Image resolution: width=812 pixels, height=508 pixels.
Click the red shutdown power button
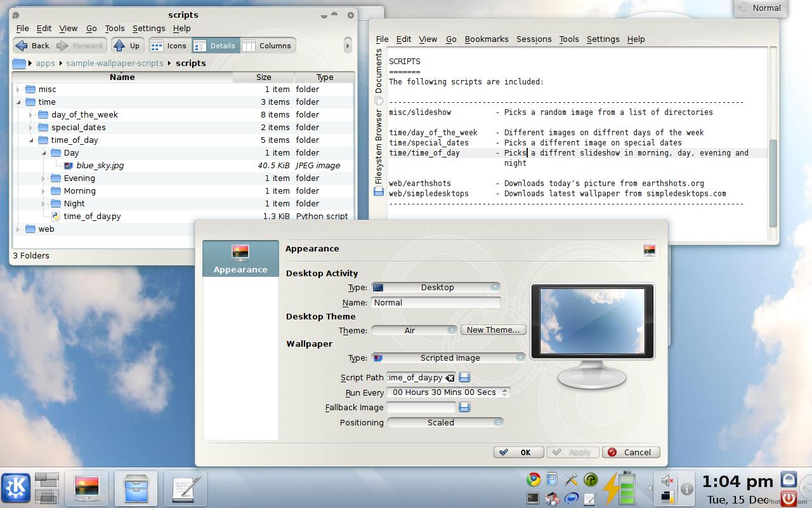pos(789,498)
